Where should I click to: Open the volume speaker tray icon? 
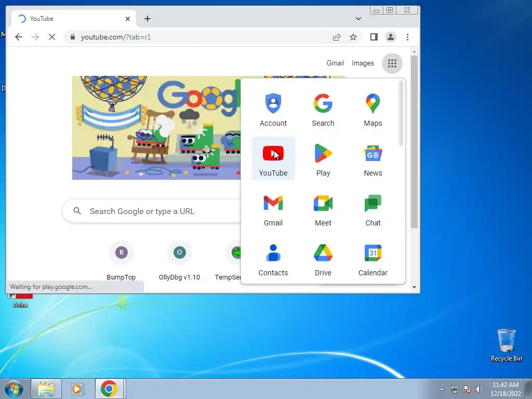click(480, 389)
